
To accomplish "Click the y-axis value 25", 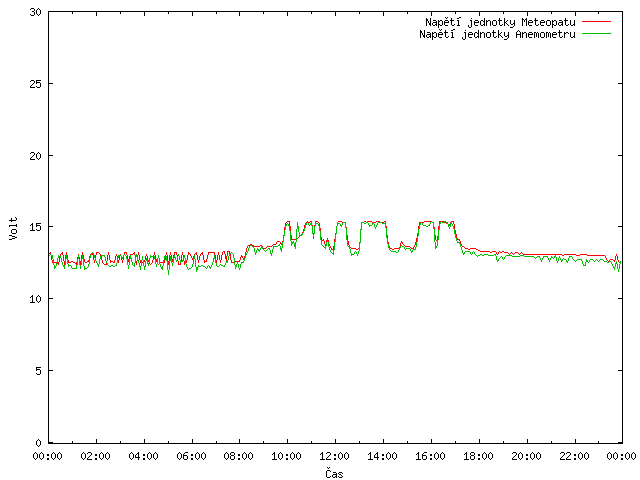I will tap(36, 84).
